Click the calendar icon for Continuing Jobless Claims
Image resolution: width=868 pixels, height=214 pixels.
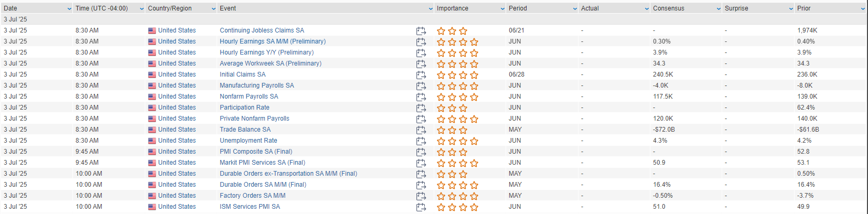coord(421,30)
